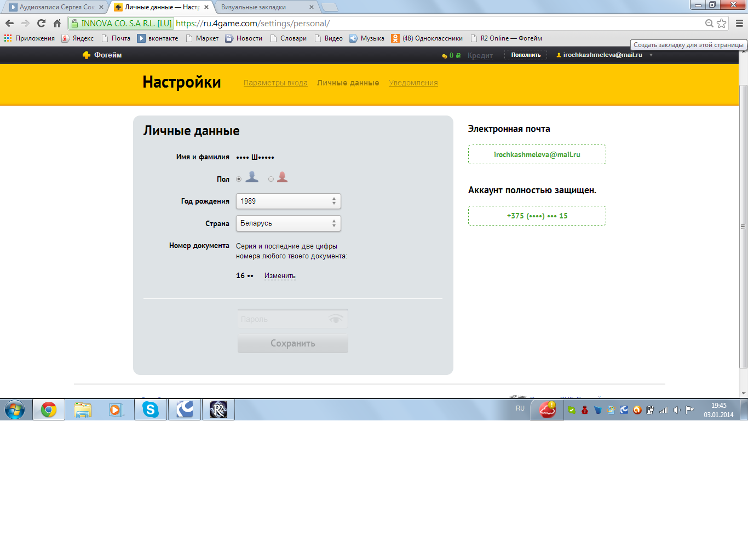Click the Сохранить button
The image size is (748, 560).
click(x=293, y=344)
